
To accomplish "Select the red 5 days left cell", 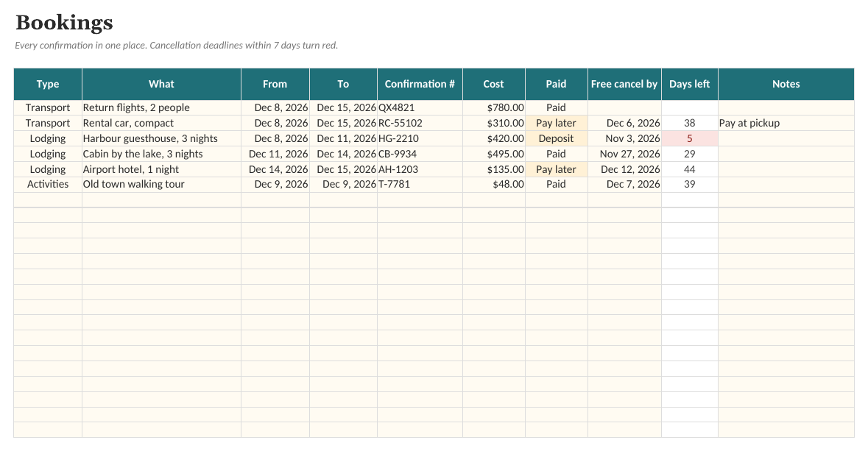I will (x=690, y=138).
